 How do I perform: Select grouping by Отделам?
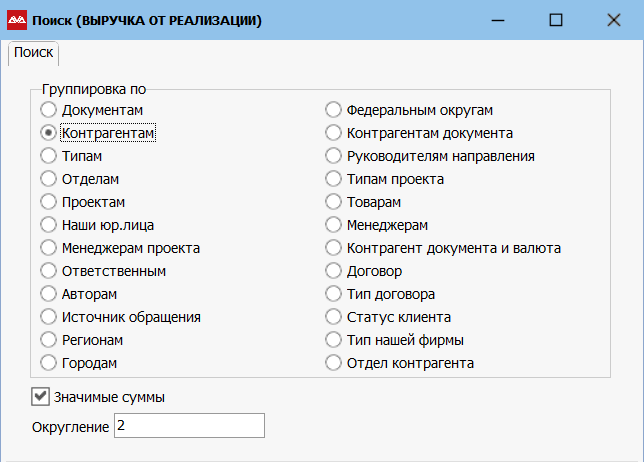pos(48,179)
